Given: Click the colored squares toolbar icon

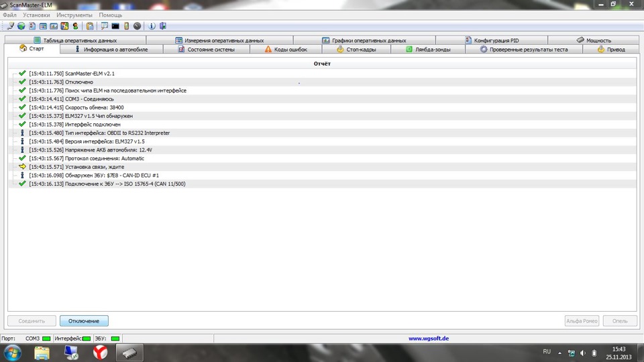Looking at the screenshot, I should [64, 26].
